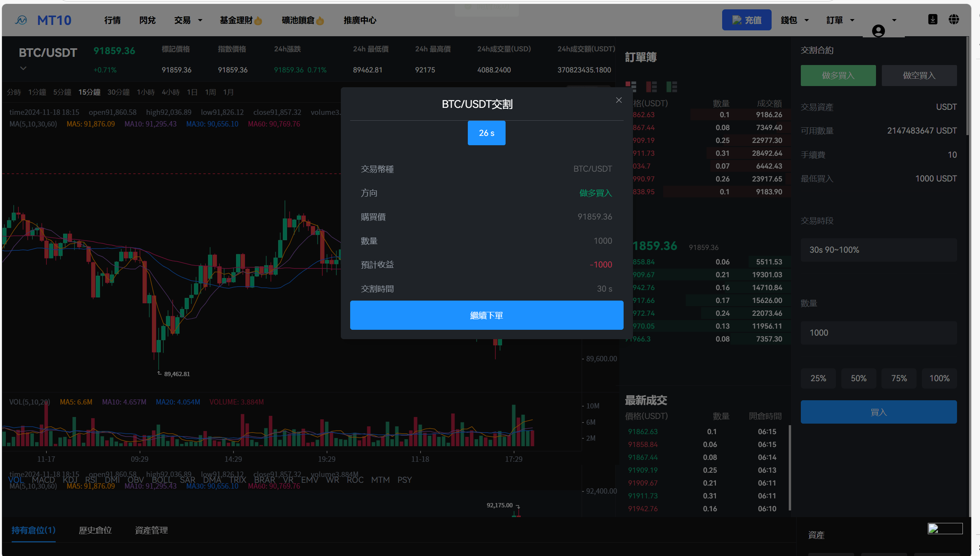Image resolution: width=980 pixels, height=556 pixels.
Task: Select the buy-only order book view icon
Action: tap(672, 86)
